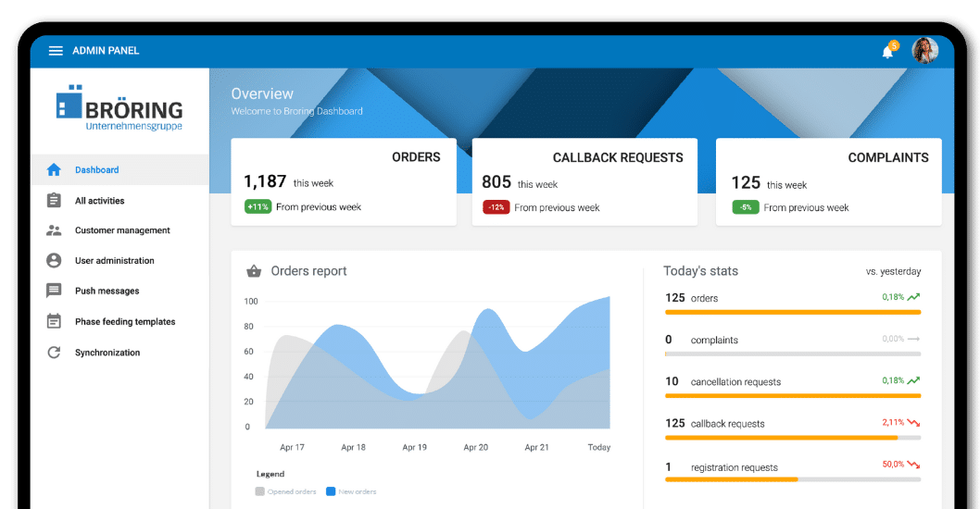
Task: Click the Orders report heading
Action: (308, 271)
